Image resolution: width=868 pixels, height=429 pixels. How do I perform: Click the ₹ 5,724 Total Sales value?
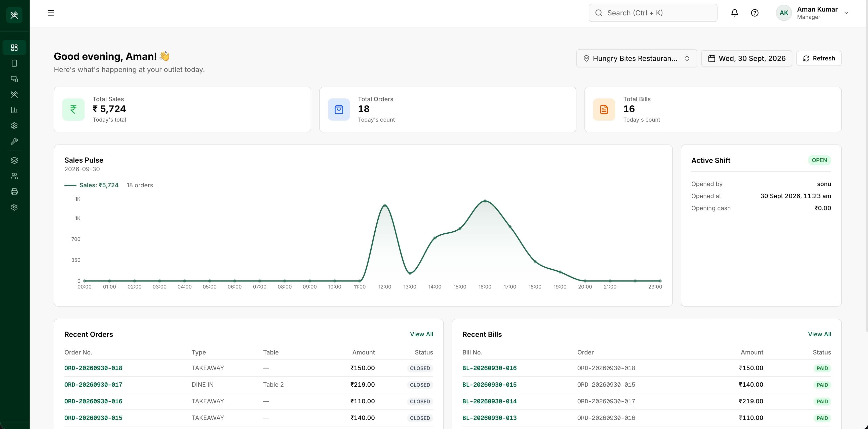109,109
